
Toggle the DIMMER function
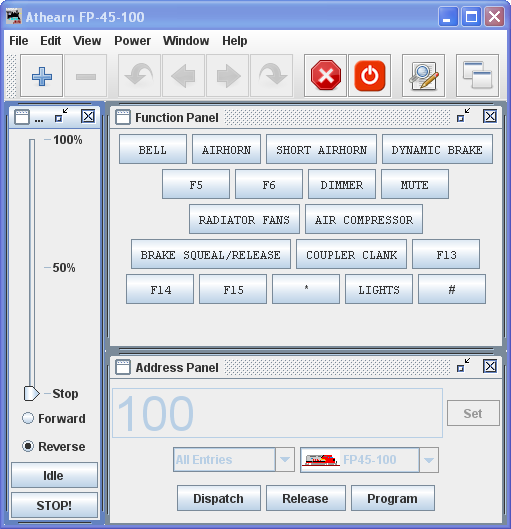coord(342,184)
